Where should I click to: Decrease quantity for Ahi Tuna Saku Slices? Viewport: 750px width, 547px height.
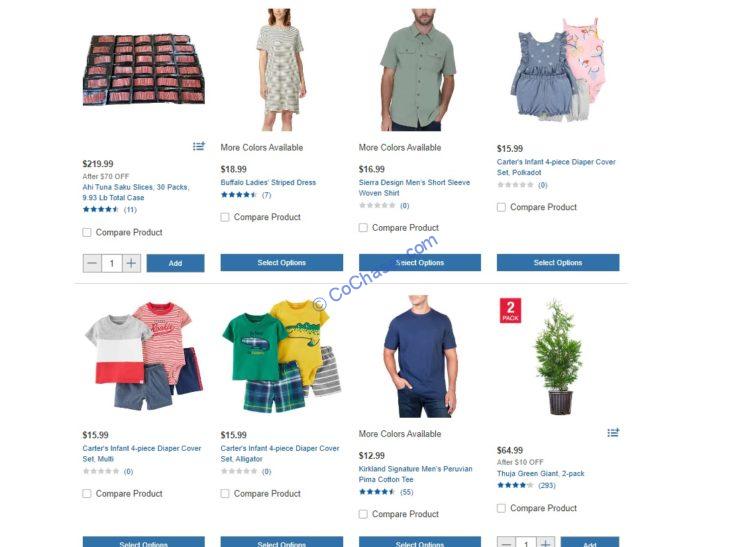[92, 263]
